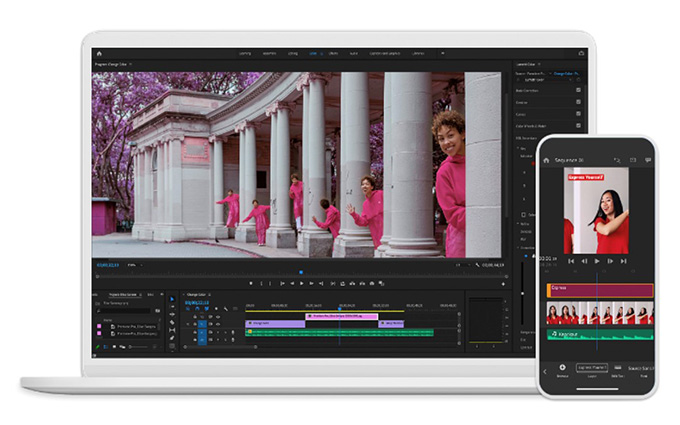Toggle the Curves section checkbox in Lumetri

[578, 113]
